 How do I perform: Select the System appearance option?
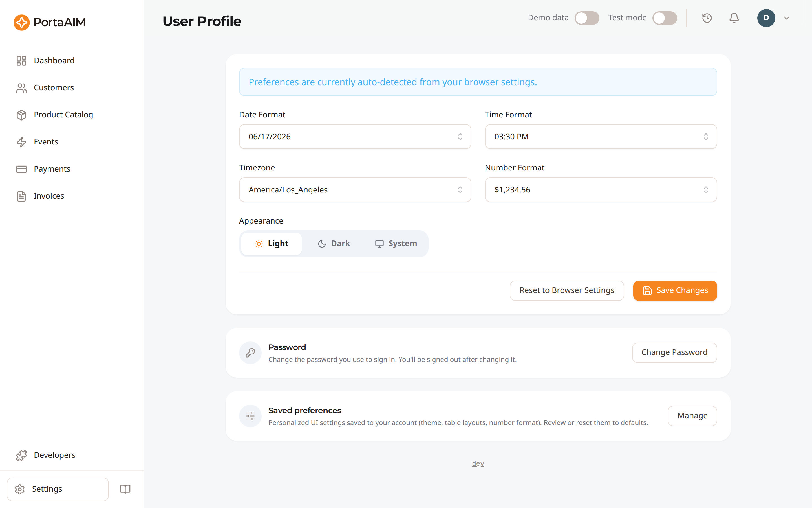click(x=396, y=244)
